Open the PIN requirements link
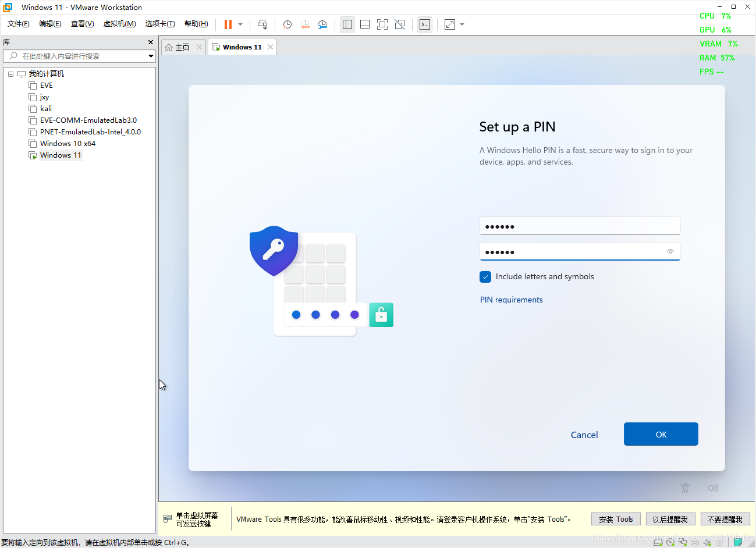Image resolution: width=756 pixels, height=548 pixels. (511, 300)
